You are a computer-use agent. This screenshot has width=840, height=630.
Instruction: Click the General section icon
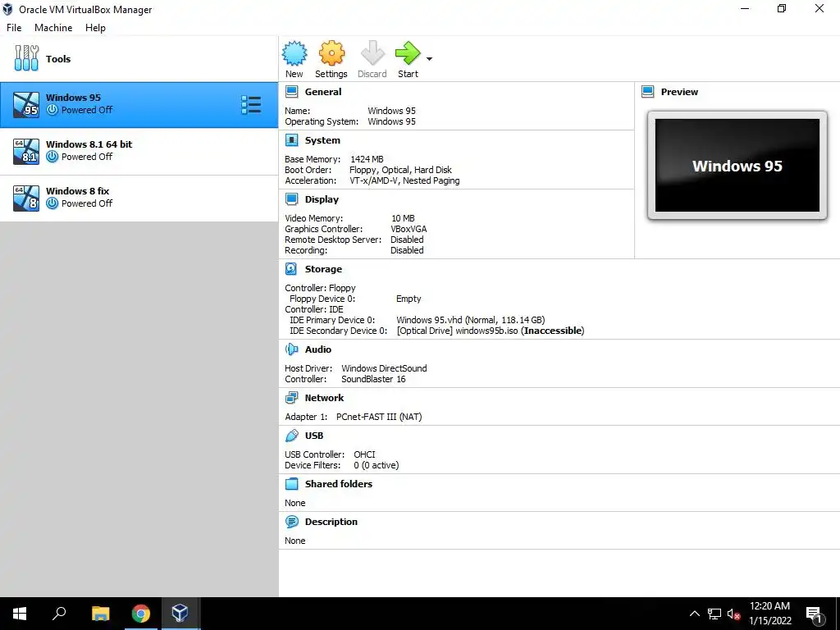click(292, 92)
